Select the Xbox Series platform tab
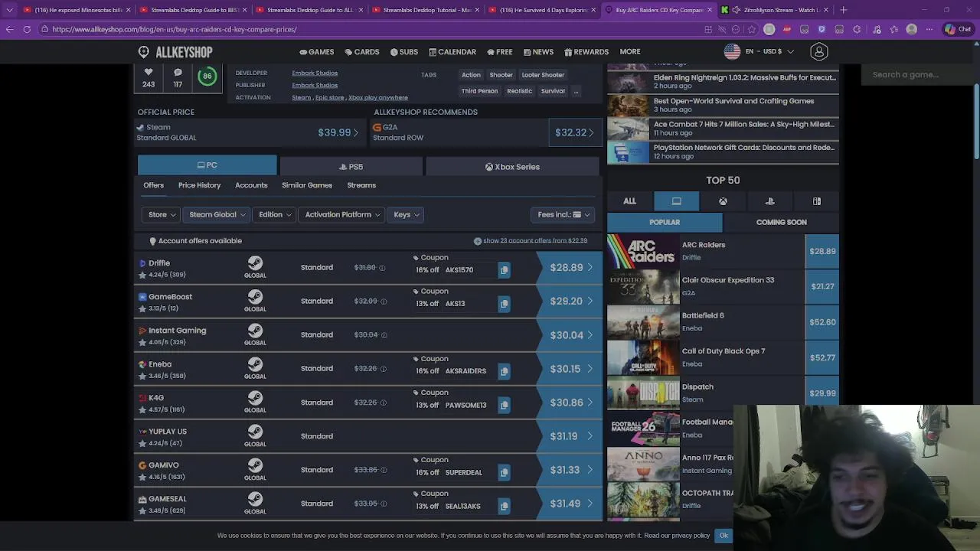980x551 pixels. [x=512, y=167]
